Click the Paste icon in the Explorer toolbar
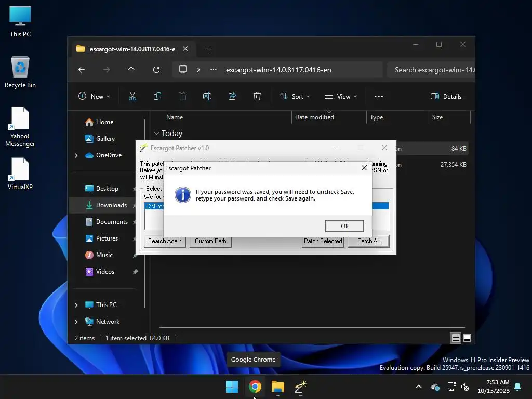Viewport: 532px width, 399px height. point(182,96)
